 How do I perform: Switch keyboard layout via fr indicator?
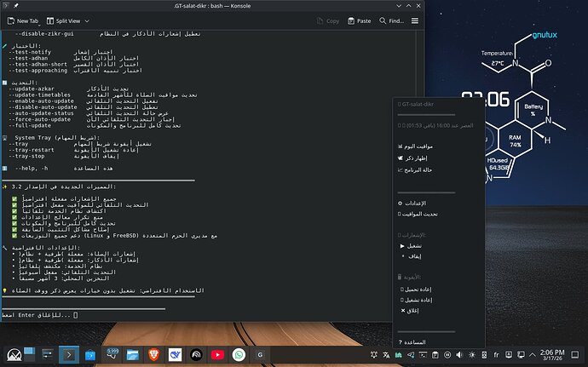click(496, 354)
